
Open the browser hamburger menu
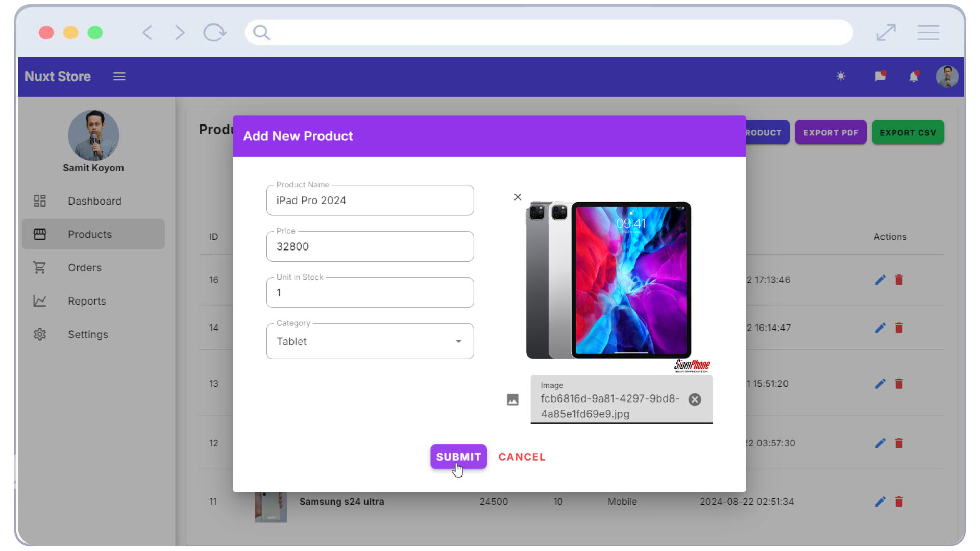point(928,33)
